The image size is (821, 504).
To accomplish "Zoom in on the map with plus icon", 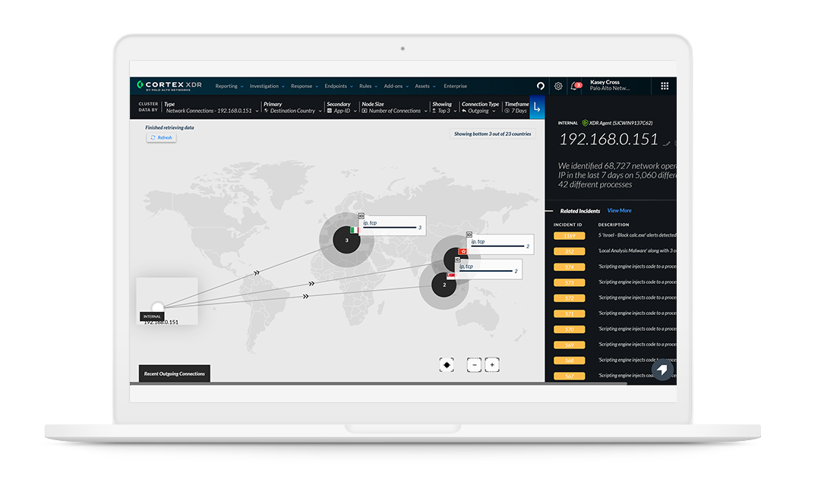I will [x=491, y=364].
